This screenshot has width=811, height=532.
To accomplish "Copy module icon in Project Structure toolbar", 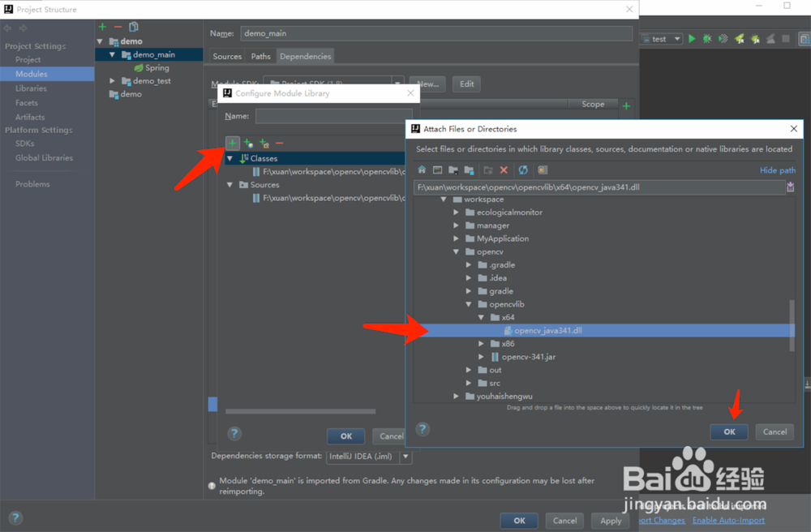I will tap(134, 27).
